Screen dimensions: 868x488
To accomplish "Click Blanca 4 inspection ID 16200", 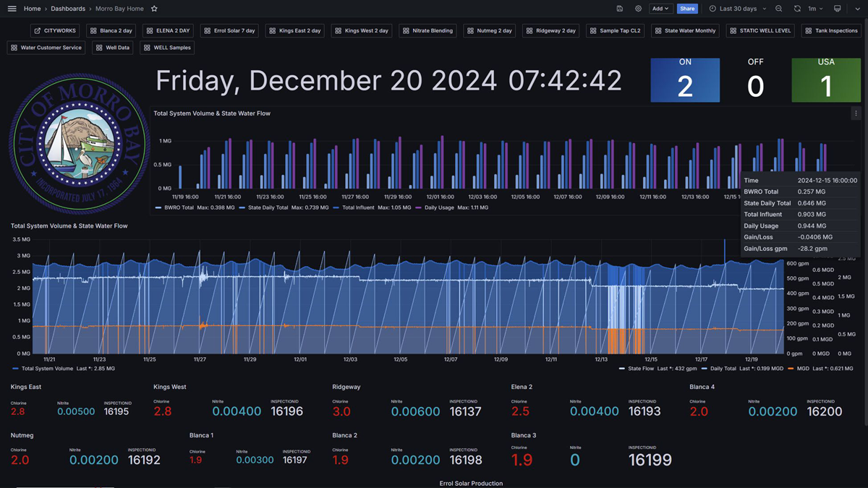I will point(825,411).
